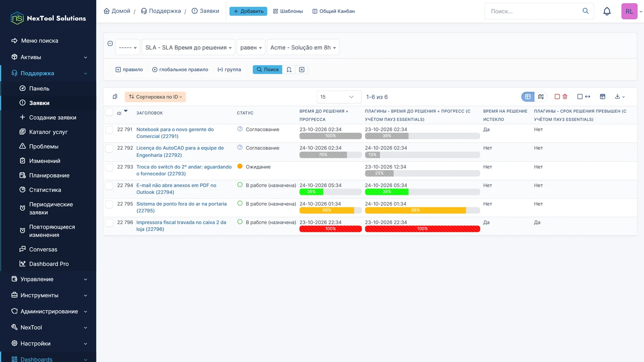Open user avatar RL menu
This screenshot has width=644, height=362.
click(630, 11)
